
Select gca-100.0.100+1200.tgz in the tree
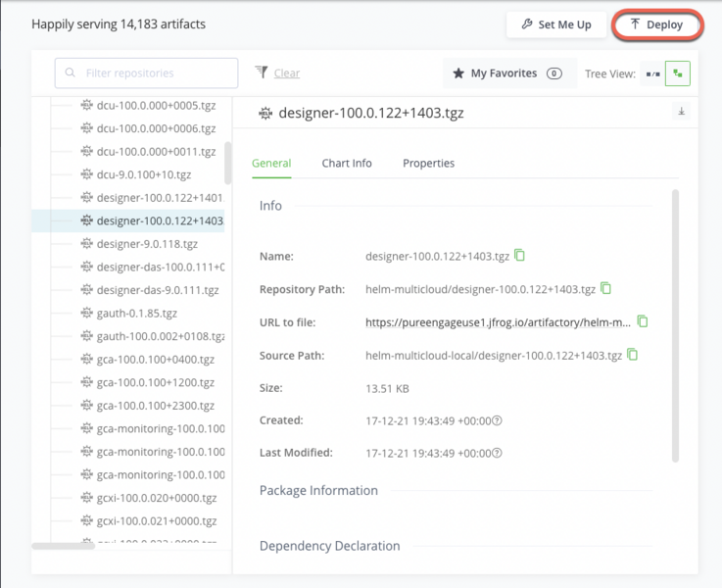pos(156,382)
